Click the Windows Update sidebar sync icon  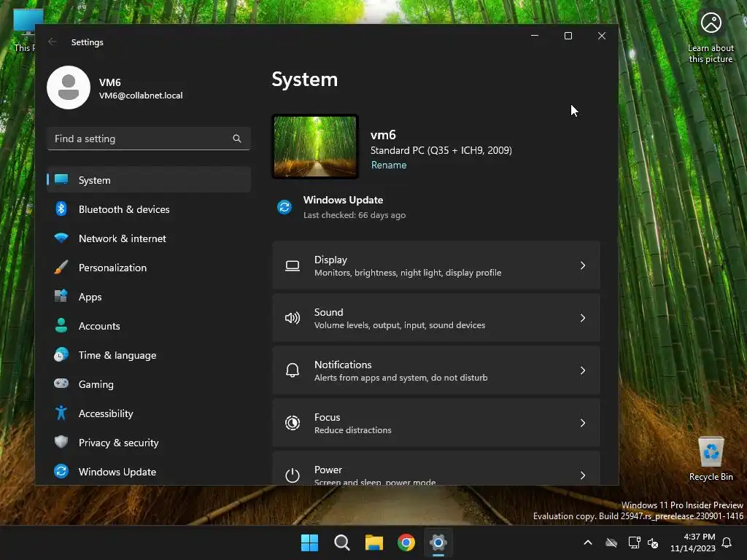(x=61, y=471)
